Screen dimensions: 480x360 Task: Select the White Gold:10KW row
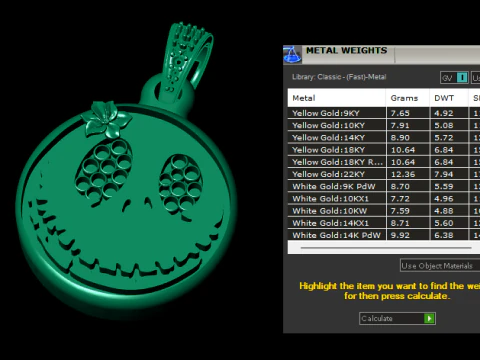coord(384,211)
